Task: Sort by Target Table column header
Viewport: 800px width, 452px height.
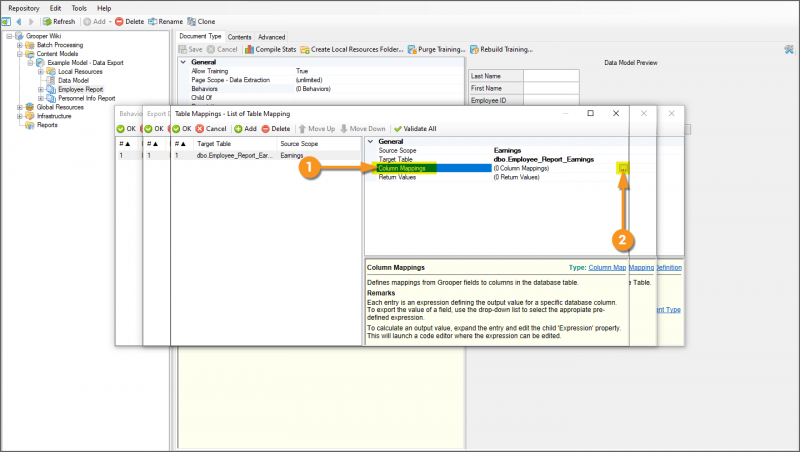Action: click(x=236, y=144)
